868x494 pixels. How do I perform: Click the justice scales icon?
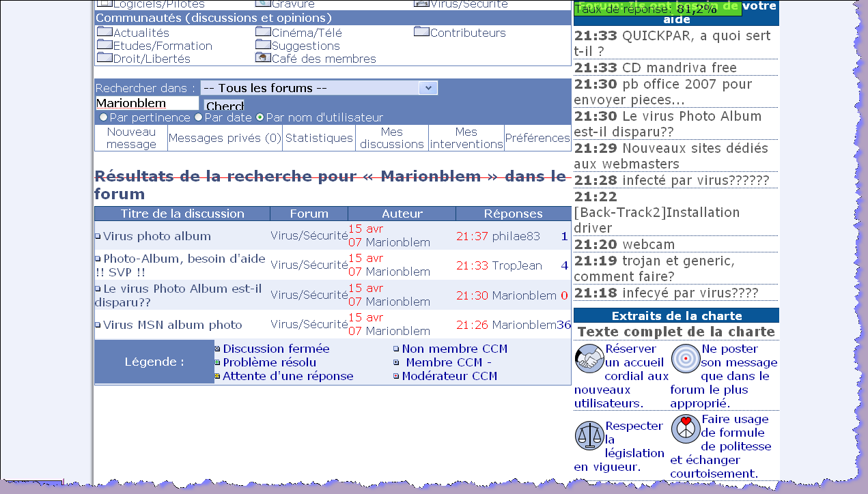coord(589,435)
